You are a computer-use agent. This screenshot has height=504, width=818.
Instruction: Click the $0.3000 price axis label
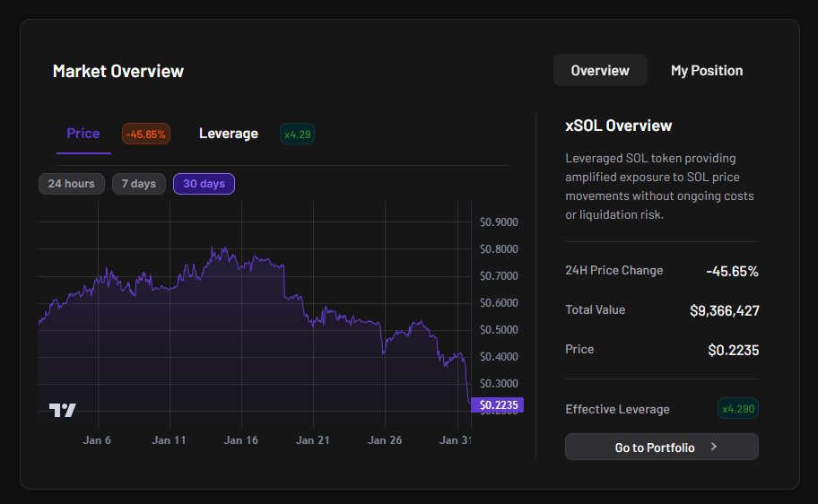[x=499, y=384]
